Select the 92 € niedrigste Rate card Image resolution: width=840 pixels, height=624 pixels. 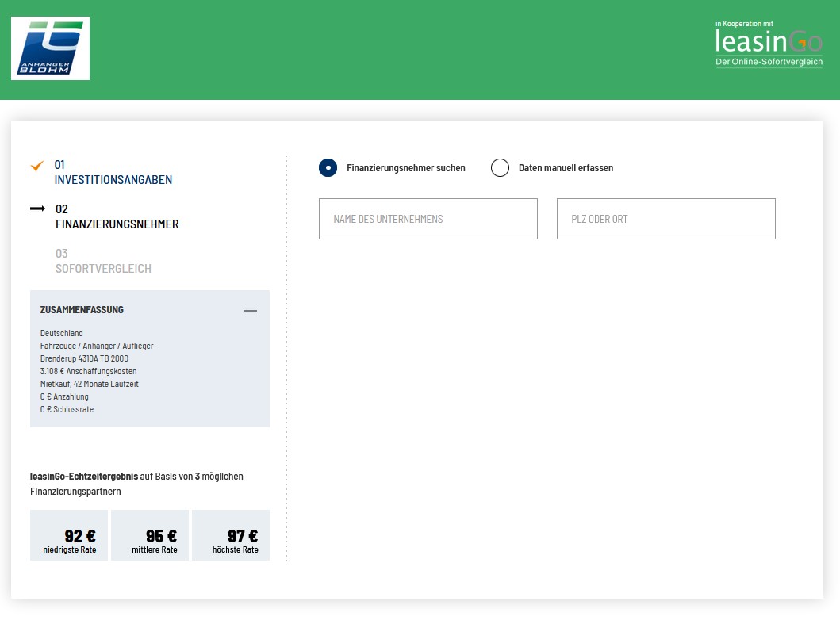pyautogui.click(x=69, y=534)
